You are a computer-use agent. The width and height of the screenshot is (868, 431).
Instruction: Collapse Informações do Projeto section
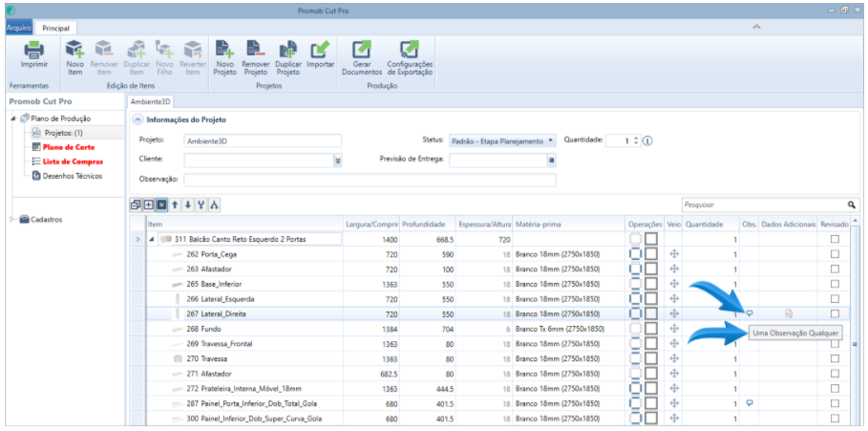(138, 119)
